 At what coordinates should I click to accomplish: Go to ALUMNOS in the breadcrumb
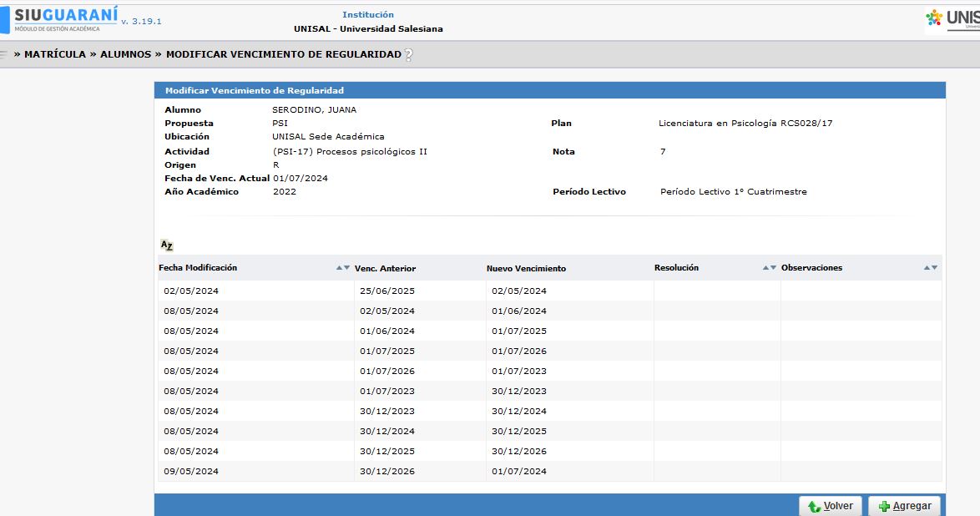(x=125, y=54)
